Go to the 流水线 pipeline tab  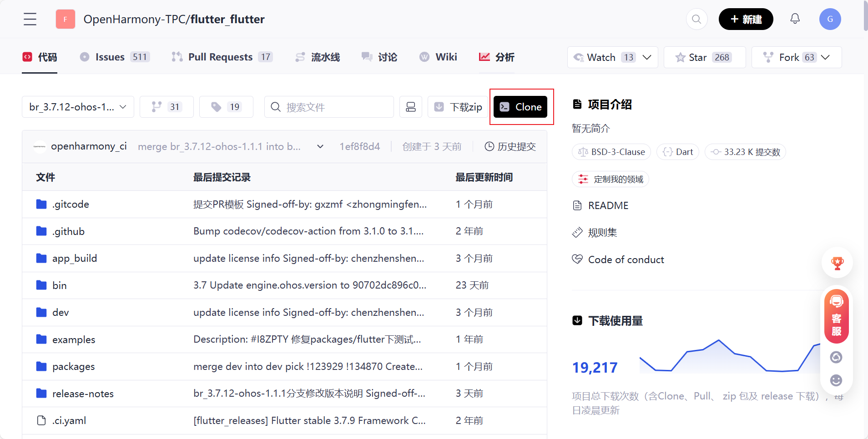(x=318, y=57)
